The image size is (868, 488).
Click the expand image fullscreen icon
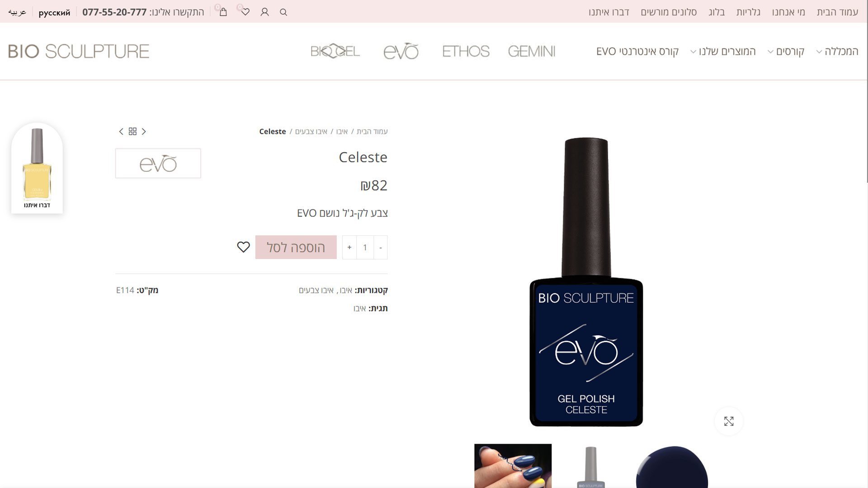click(x=728, y=421)
